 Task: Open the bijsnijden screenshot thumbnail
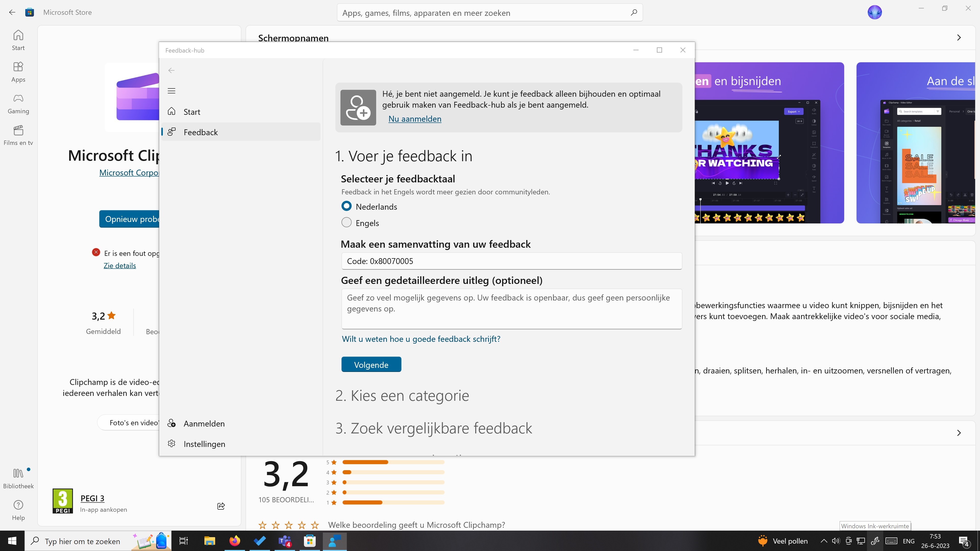[769, 143]
